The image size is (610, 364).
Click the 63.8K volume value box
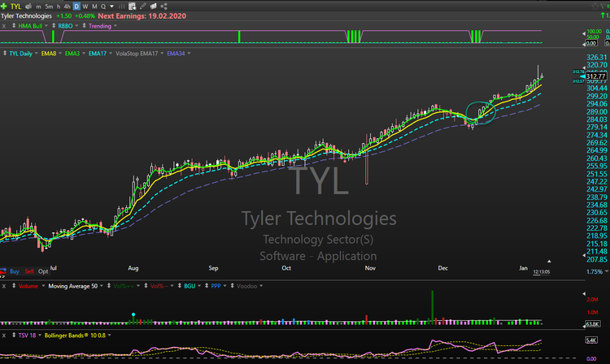click(x=592, y=324)
